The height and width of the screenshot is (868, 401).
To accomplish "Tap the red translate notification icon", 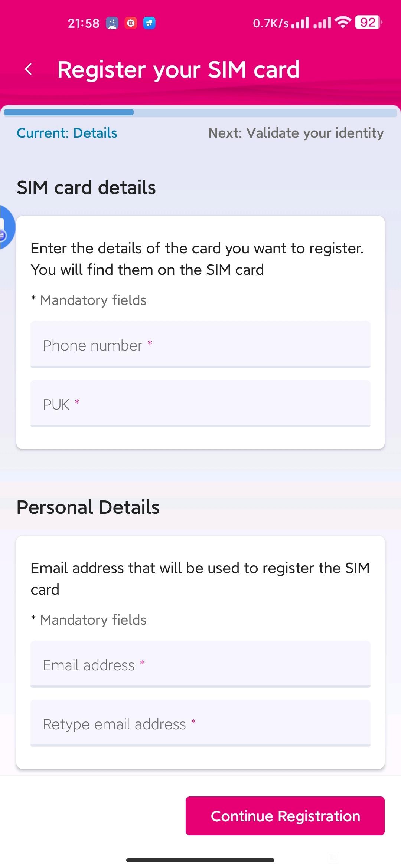I will 131,23.
